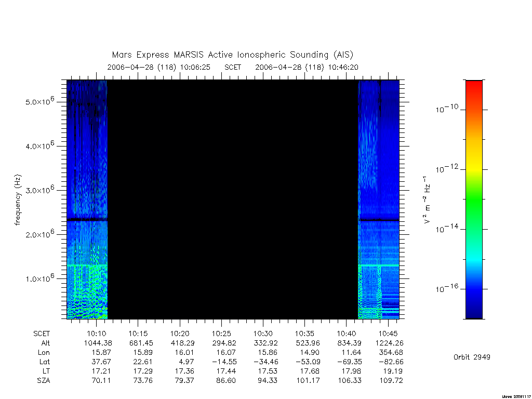Click altitude value 294.82
532x399 pixels.
(224, 343)
